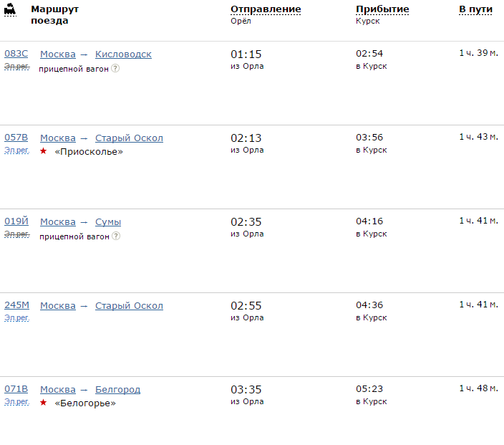Click Эл.рег. under train 245М
This screenshot has height=445, width=504.
point(16,317)
